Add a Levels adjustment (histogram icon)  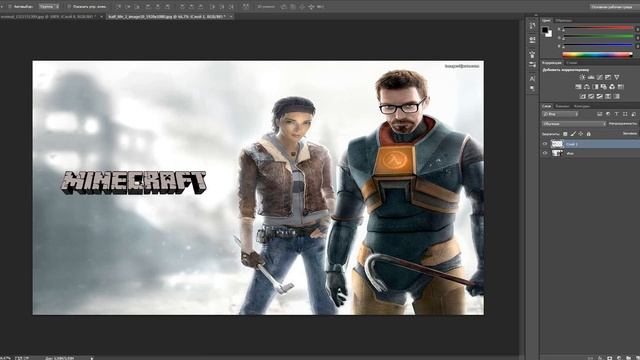(x=591, y=77)
